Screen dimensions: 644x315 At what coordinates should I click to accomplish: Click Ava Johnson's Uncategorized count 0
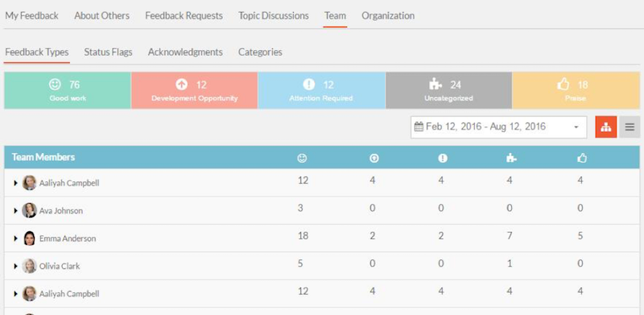[510, 208]
